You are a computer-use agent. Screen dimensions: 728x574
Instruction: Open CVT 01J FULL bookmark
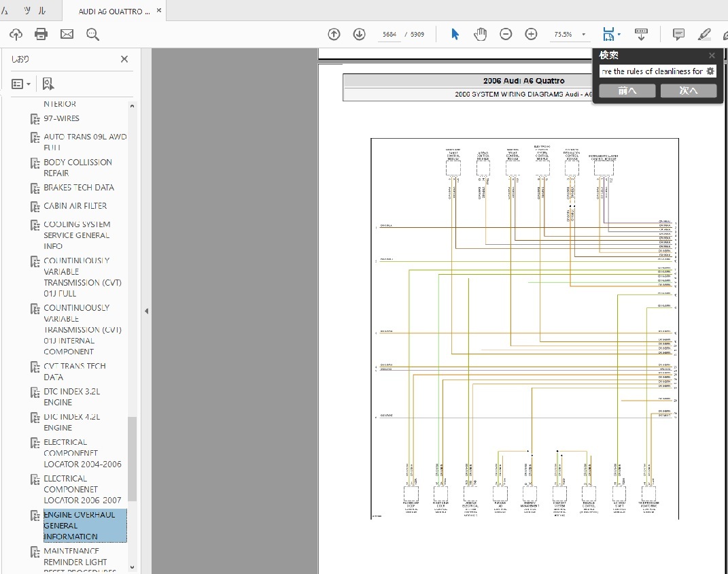point(83,277)
